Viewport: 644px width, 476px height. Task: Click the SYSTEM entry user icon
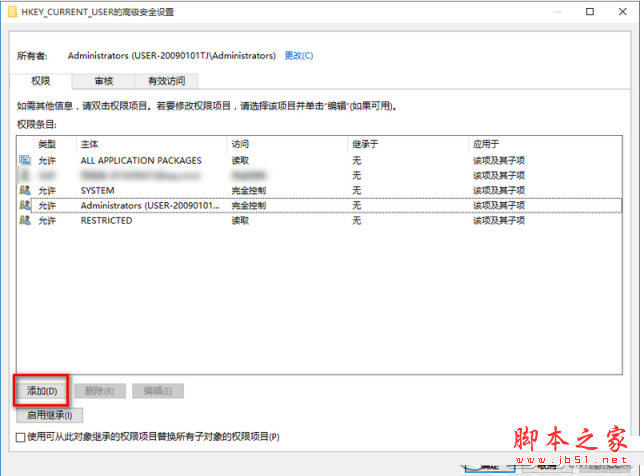(24, 190)
